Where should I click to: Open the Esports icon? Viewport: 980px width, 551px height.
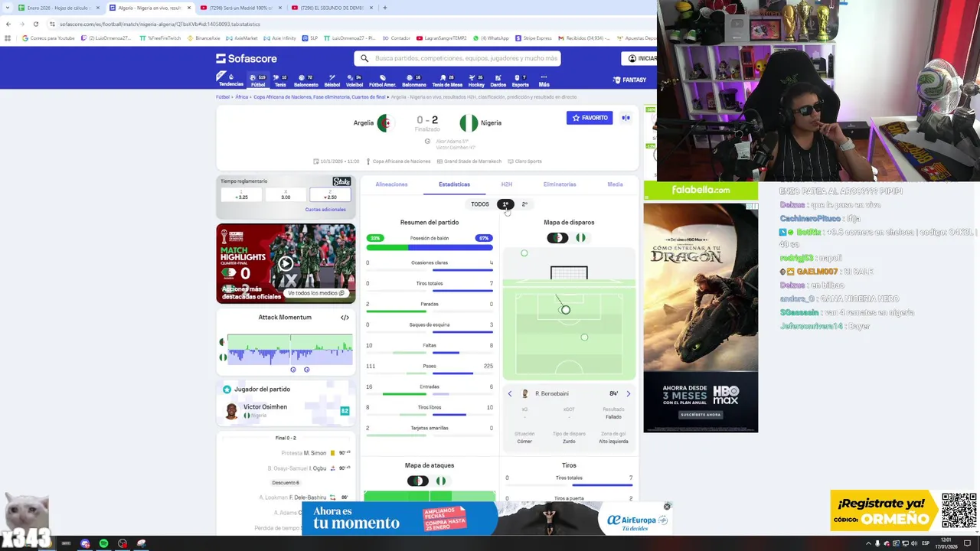point(520,80)
